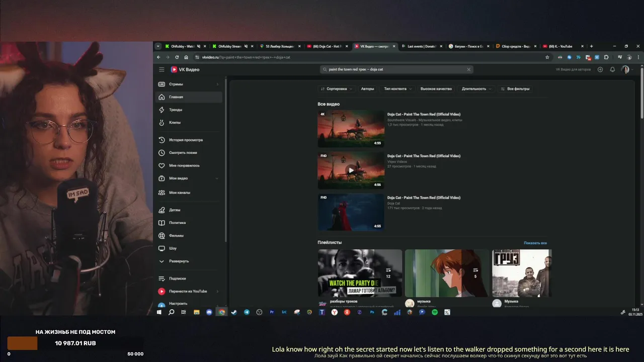Switch to the 53 Лавбер Хольцвег tab
This screenshot has width=644, height=362.
click(279, 46)
